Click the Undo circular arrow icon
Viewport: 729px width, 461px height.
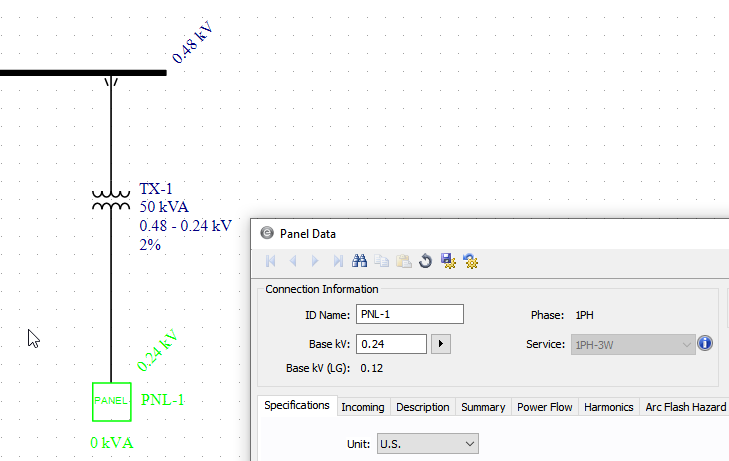[x=425, y=261]
